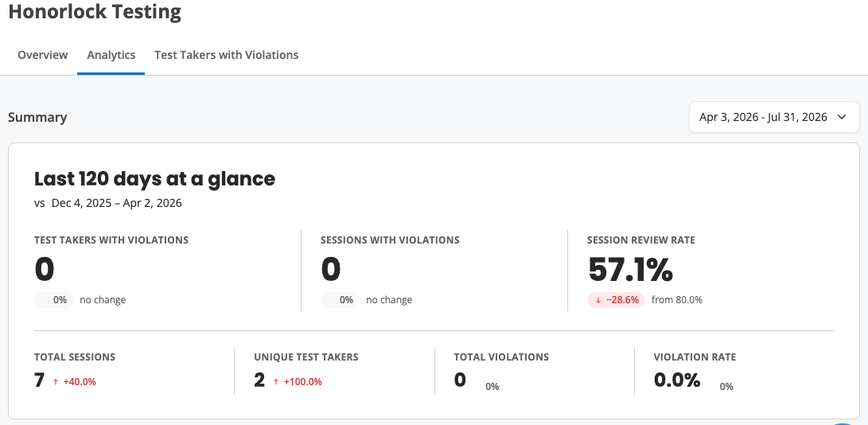The image size is (868, 425).
Task: Click the 0.0% Violation Rate value
Action: pyautogui.click(x=677, y=380)
